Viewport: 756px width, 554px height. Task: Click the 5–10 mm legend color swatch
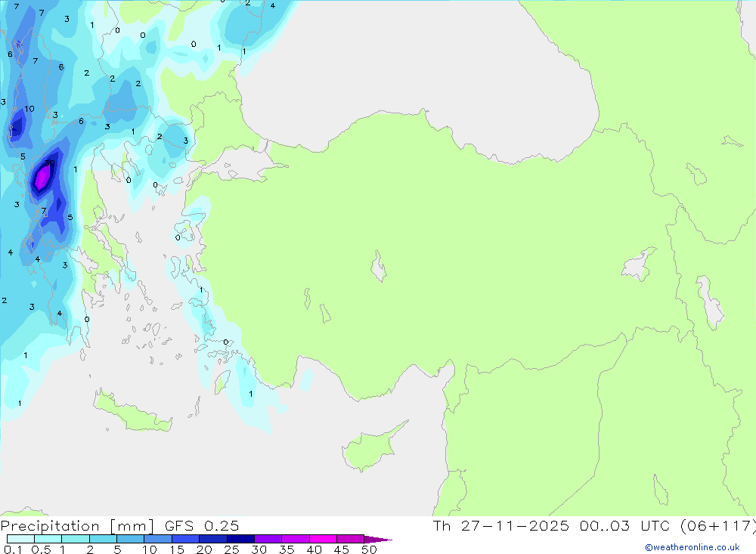click(x=131, y=539)
